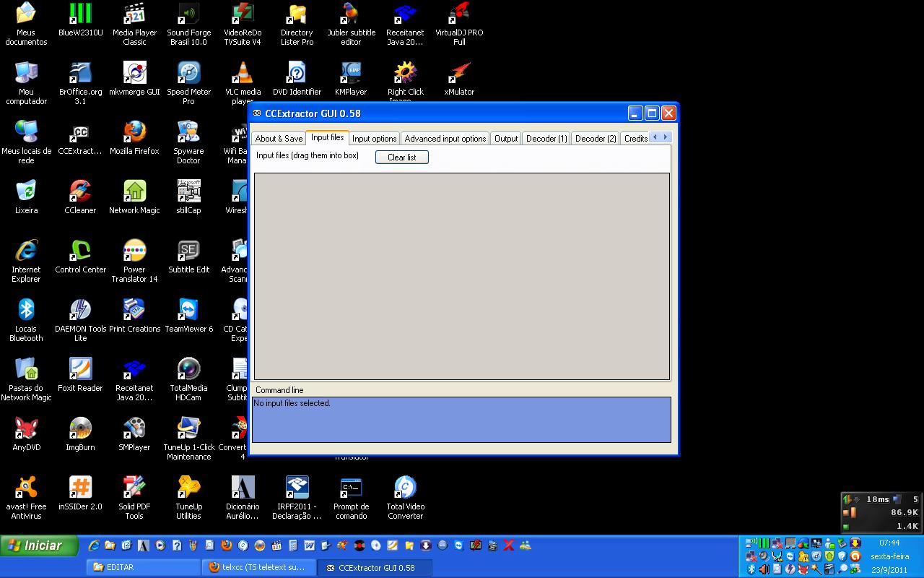924x578 pixels.
Task: Launch DVD Identifier desktop icon
Action: pos(297,79)
